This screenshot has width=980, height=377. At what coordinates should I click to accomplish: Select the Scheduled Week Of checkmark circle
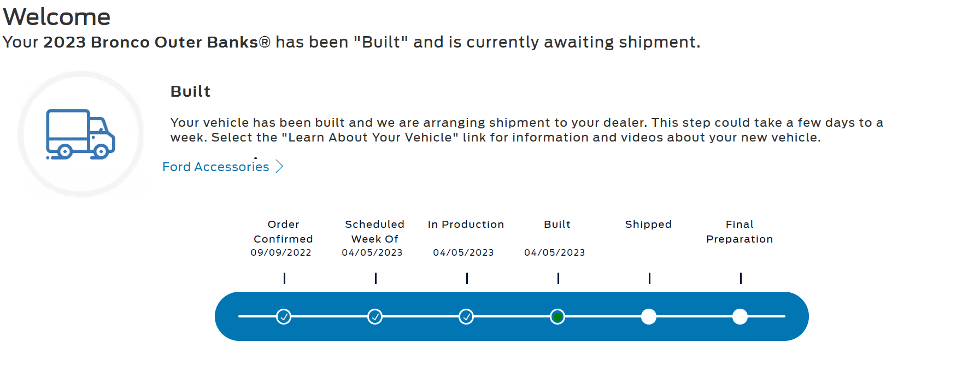pyautogui.click(x=375, y=316)
